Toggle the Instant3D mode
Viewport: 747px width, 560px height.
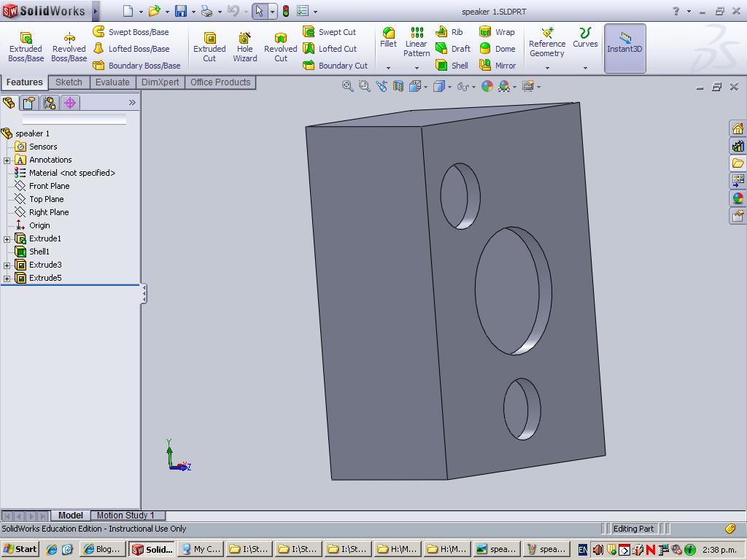click(624, 48)
